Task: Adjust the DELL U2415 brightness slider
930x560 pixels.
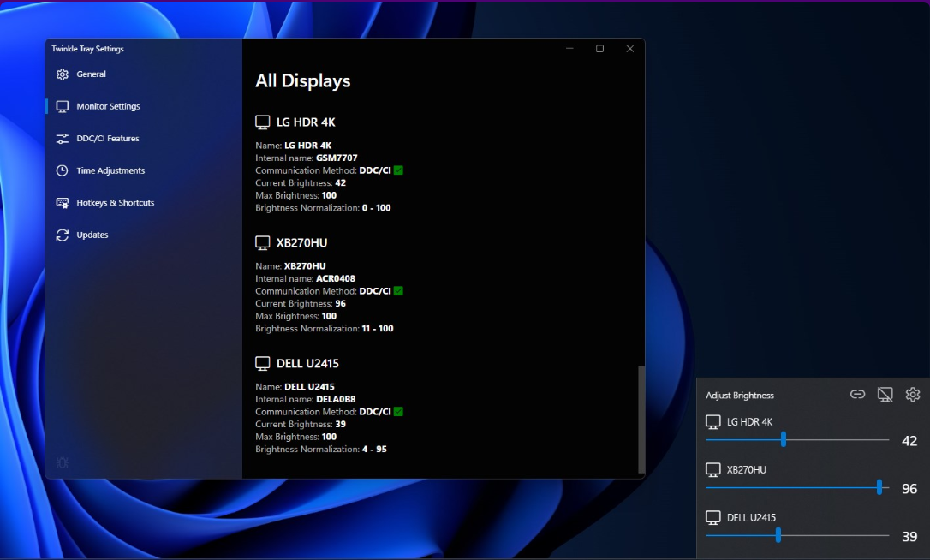Action: click(x=797, y=536)
